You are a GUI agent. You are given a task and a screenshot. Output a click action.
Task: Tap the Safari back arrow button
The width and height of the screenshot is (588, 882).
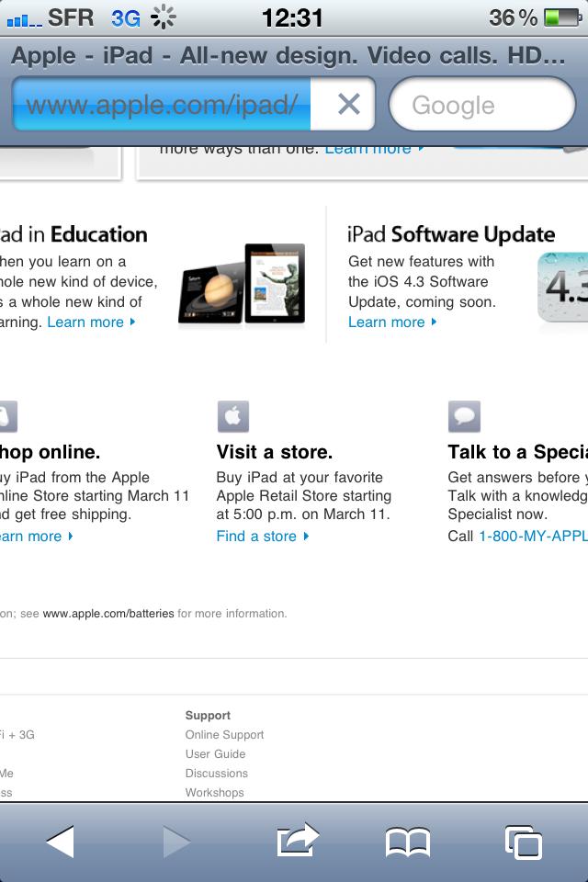61,841
